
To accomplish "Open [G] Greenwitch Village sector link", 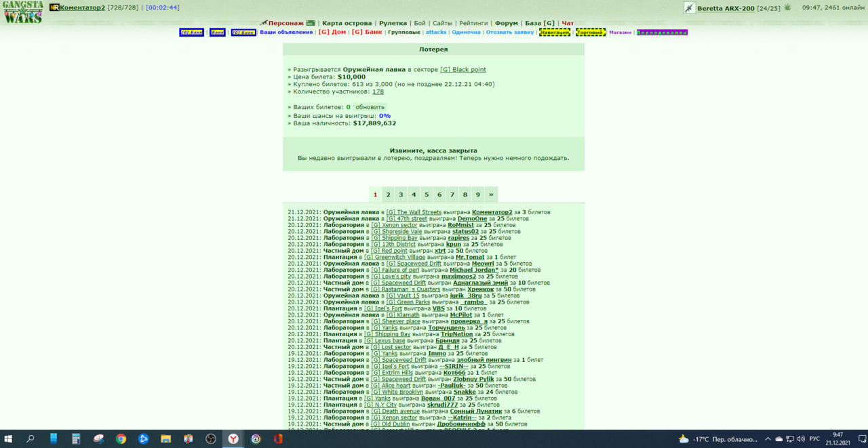I will [x=395, y=258].
